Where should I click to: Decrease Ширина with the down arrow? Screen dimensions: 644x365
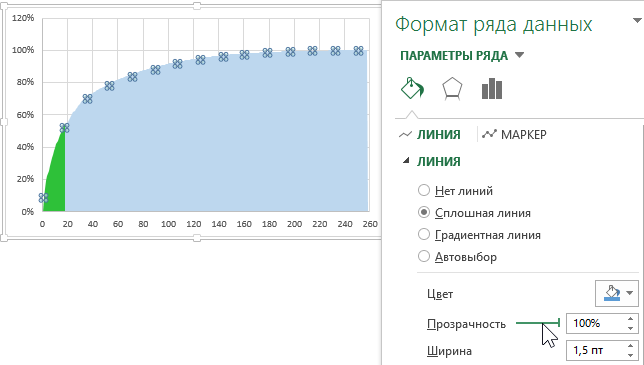point(630,356)
